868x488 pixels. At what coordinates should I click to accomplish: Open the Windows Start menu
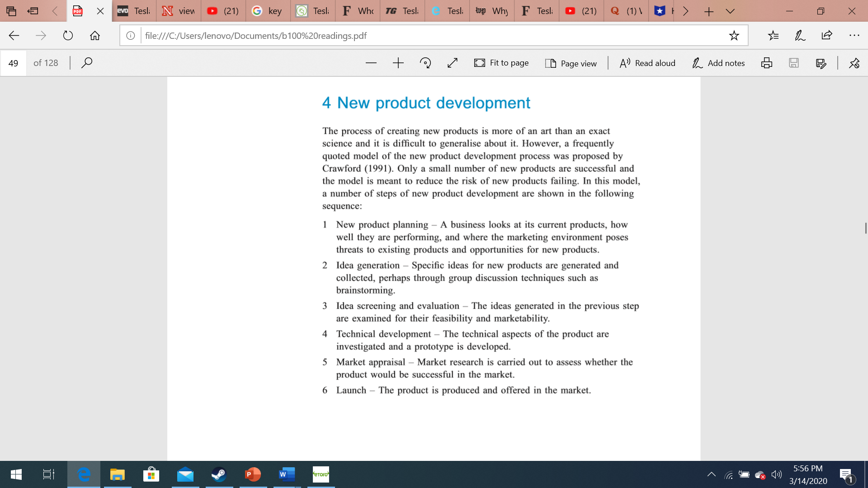coord(16,474)
